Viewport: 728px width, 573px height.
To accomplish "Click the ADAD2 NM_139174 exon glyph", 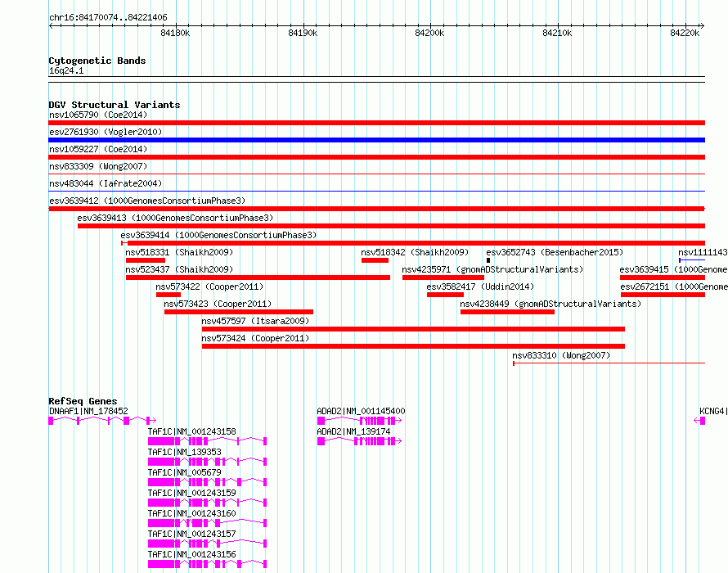I will point(359,441).
